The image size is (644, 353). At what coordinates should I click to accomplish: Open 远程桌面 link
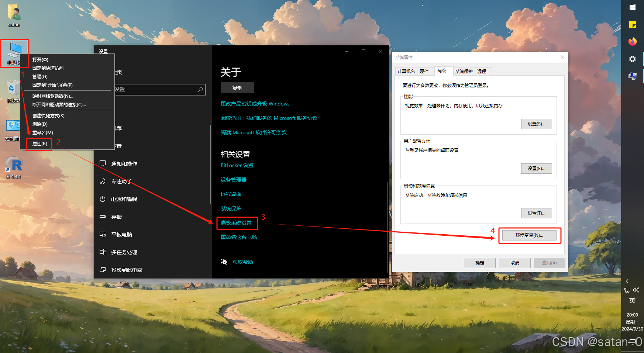coord(231,194)
